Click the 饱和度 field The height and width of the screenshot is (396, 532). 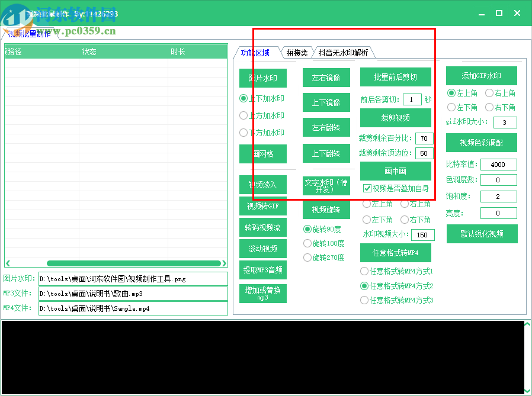pyautogui.click(x=498, y=197)
